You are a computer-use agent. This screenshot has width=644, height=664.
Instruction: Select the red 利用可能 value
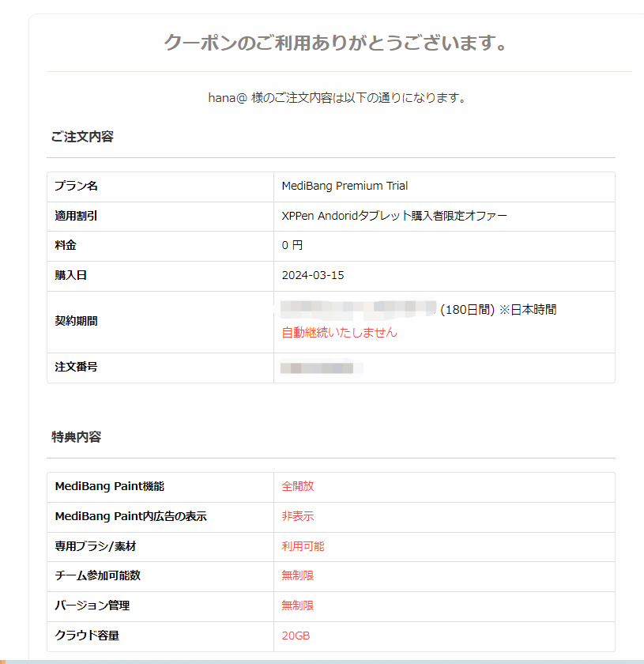(x=303, y=546)
